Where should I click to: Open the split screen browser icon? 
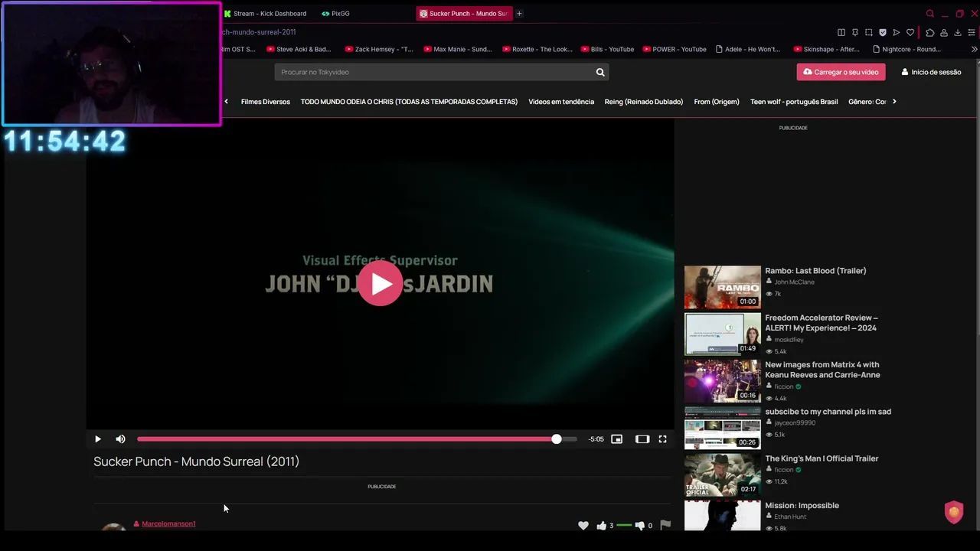(x=841, y=32)
